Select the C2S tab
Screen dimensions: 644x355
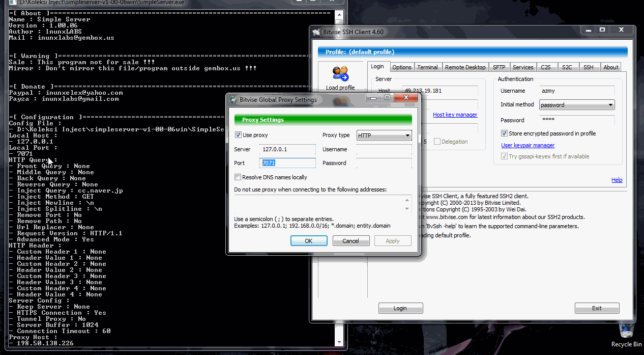[x=546, y=67]
